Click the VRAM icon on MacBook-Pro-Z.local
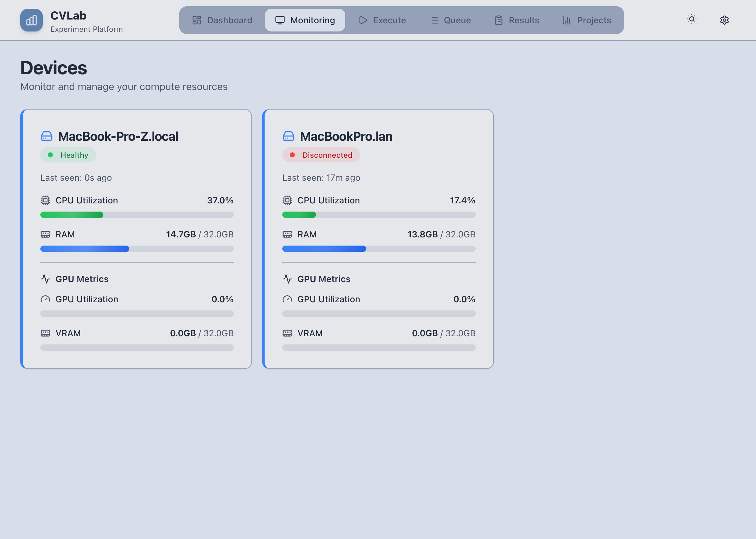Screen dimensions: 756x539 coord(45,333)
